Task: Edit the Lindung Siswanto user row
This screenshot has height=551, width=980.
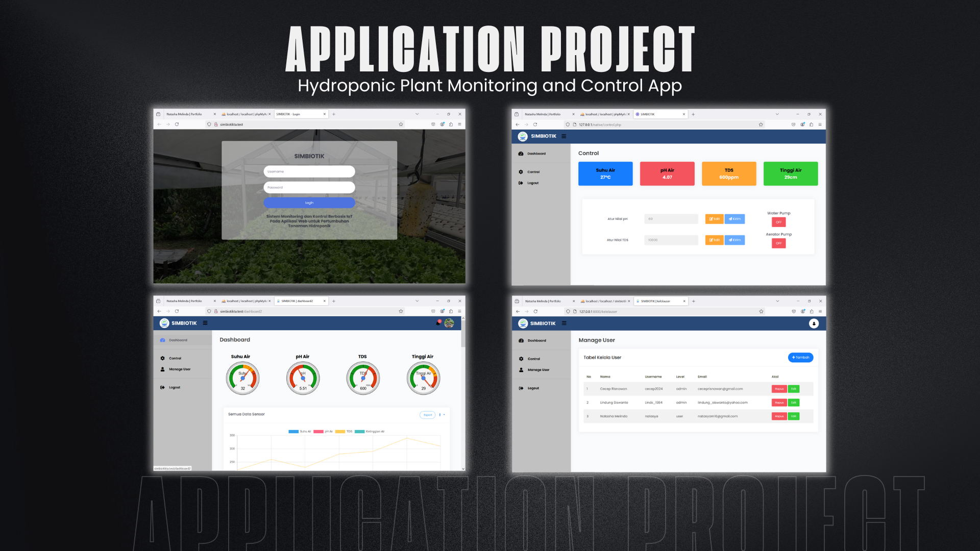Action: click(793, 403)
